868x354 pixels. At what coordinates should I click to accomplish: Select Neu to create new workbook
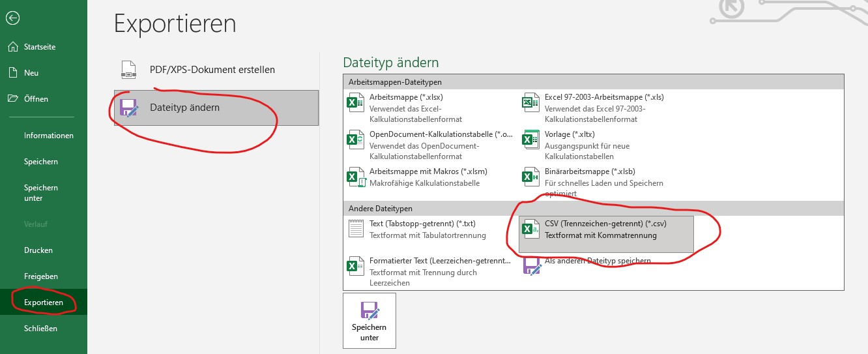click(x=31, y=73)
